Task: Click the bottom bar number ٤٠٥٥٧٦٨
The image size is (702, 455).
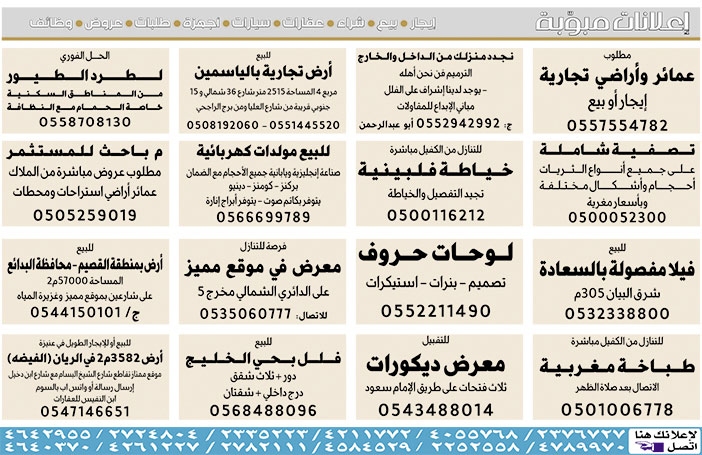Action: pyautogui.click(x=474, y=434)
